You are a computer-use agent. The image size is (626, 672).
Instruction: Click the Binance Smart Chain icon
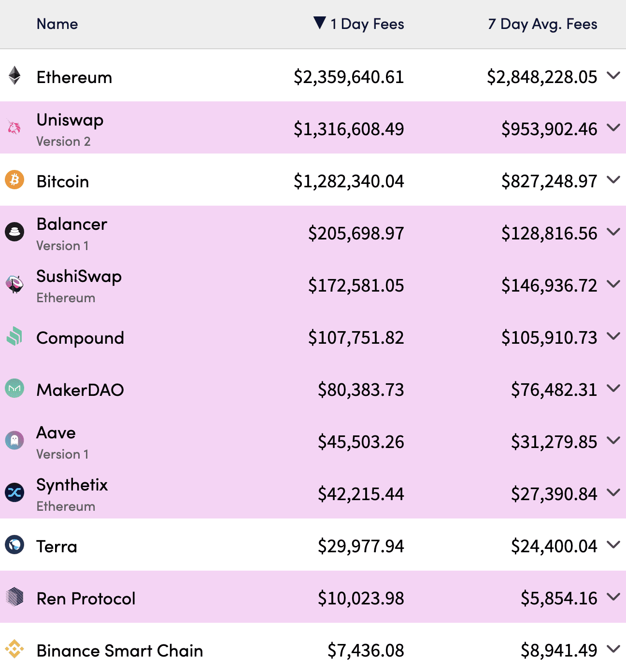pos(14,649)
